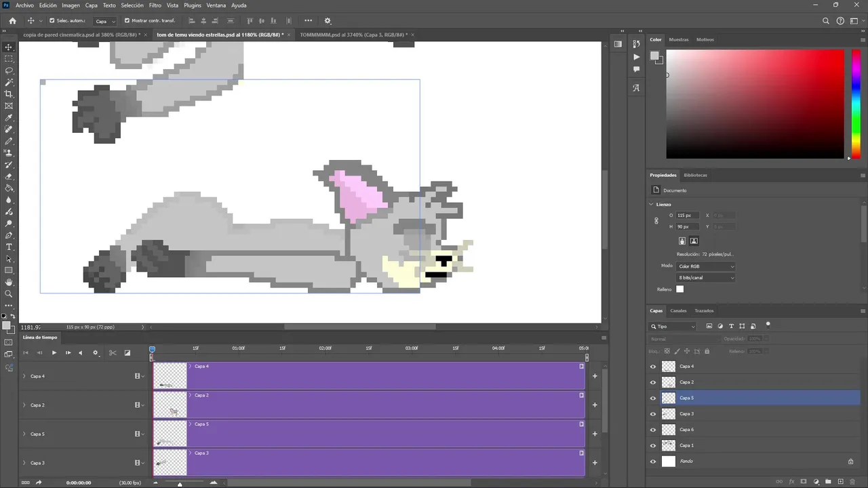Select the Eyedropper tool

coord(9,118)
